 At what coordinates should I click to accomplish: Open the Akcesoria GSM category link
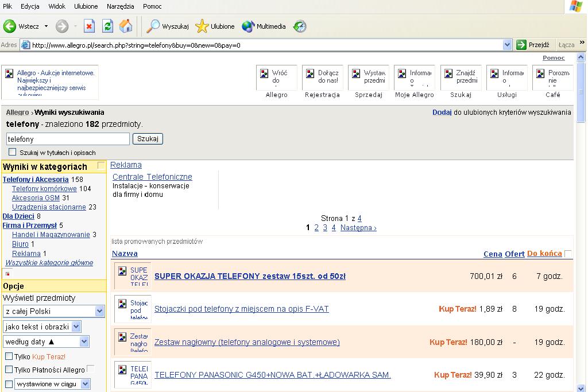tap(36, 198)
